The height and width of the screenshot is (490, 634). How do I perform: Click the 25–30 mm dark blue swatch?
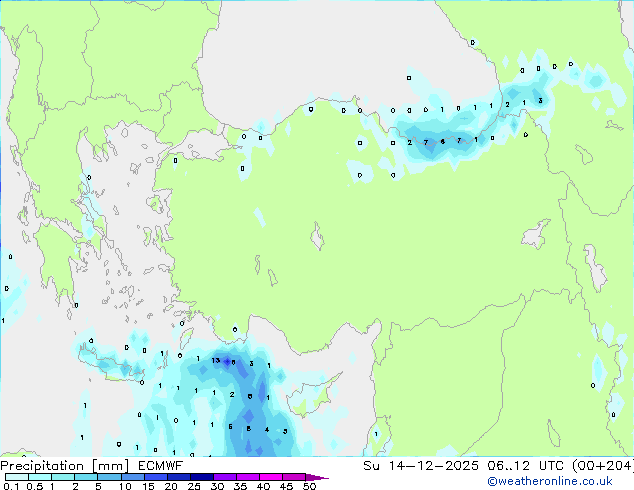coord(202,477)
